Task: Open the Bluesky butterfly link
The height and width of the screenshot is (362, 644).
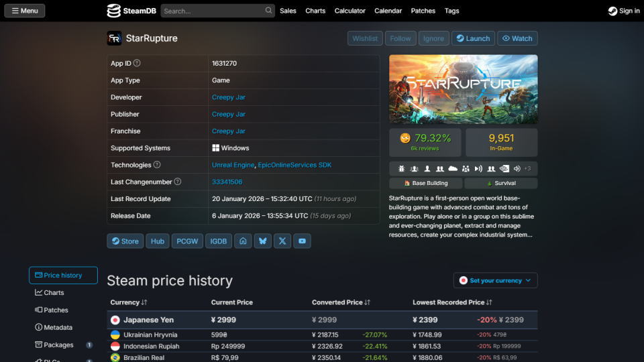Action: 262,241
